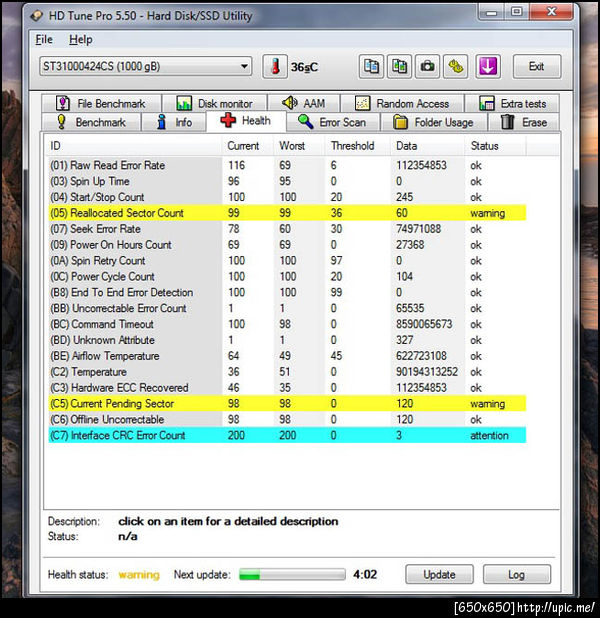This screenshot has width=600, height=618.
Task: Click the Current column header
Action: (x=248, y=146)
